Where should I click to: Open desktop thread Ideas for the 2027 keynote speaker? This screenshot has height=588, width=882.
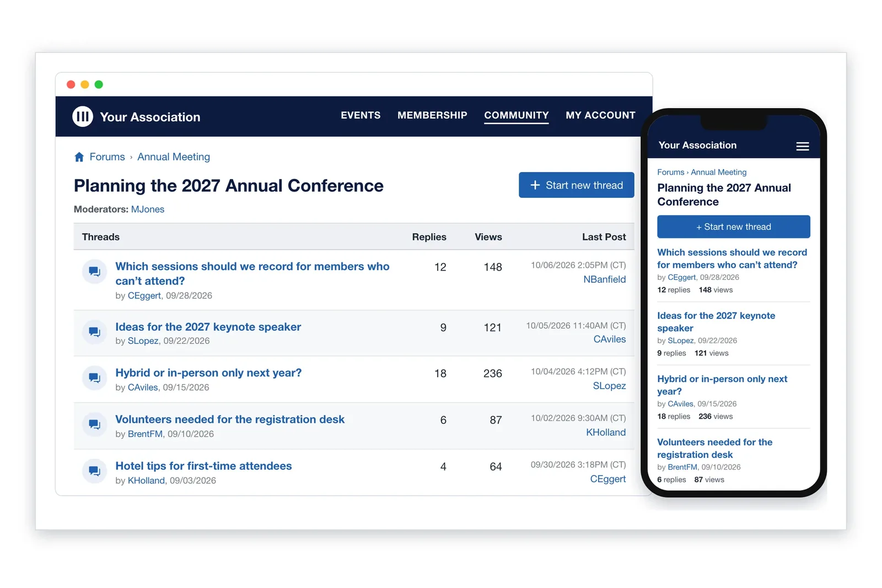click(x=208, y=327)
